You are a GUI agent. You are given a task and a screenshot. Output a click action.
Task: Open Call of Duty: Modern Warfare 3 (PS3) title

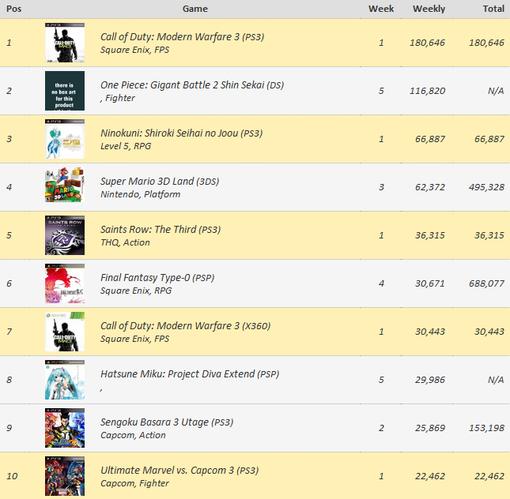click(182, 37)
